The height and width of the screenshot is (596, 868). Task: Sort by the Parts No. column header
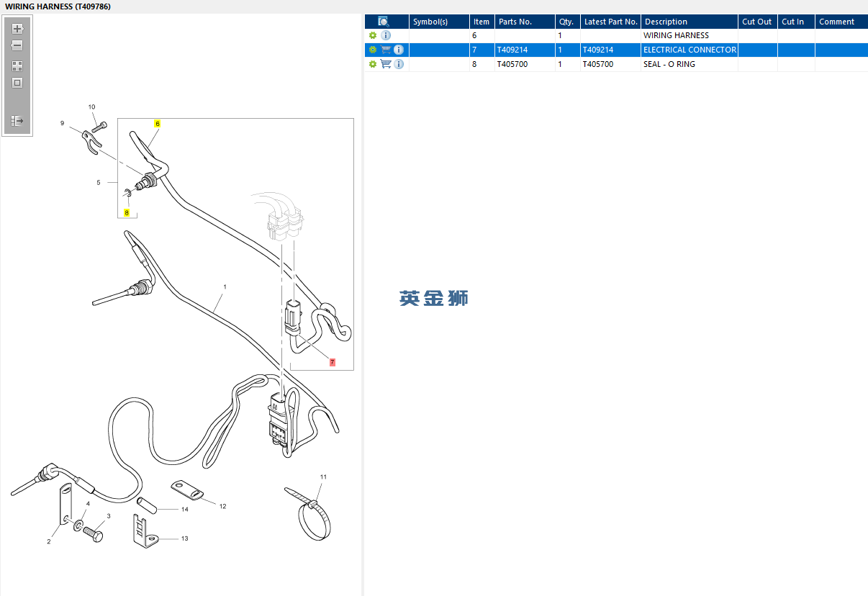click(x=525, y=22)
